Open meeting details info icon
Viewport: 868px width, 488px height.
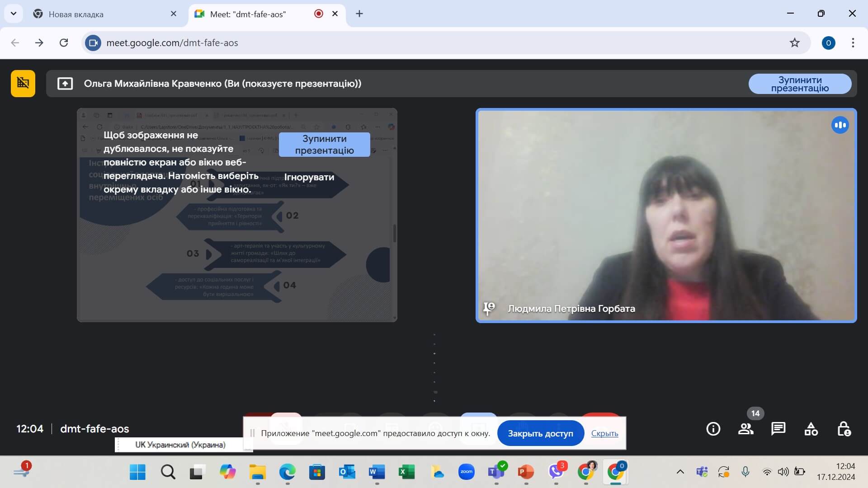pos(713,429)
